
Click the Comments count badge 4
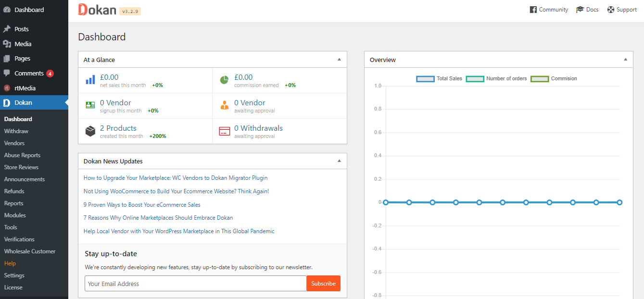(x=50, y=74)
